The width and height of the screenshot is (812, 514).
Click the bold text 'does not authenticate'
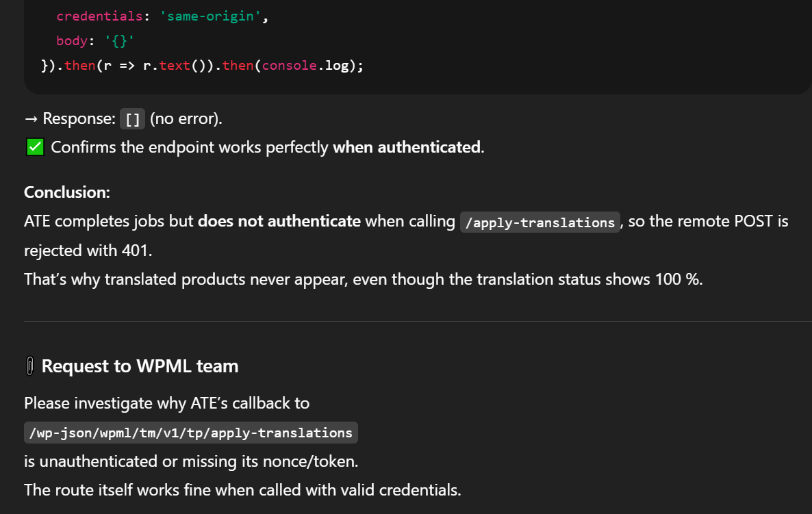click(279, 221)
